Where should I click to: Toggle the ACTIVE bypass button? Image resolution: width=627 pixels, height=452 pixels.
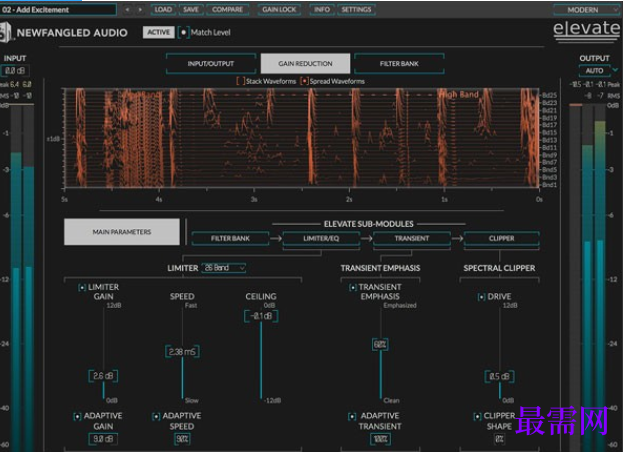[159, 32]
